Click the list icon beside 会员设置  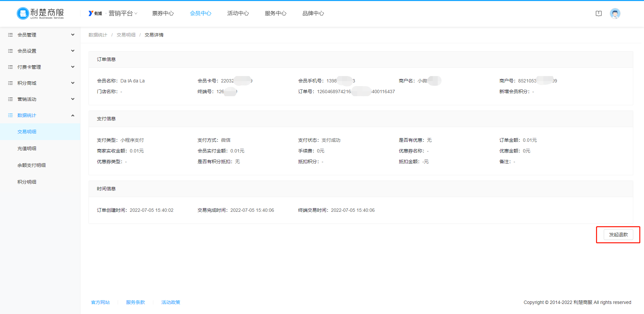pos(10,51)
